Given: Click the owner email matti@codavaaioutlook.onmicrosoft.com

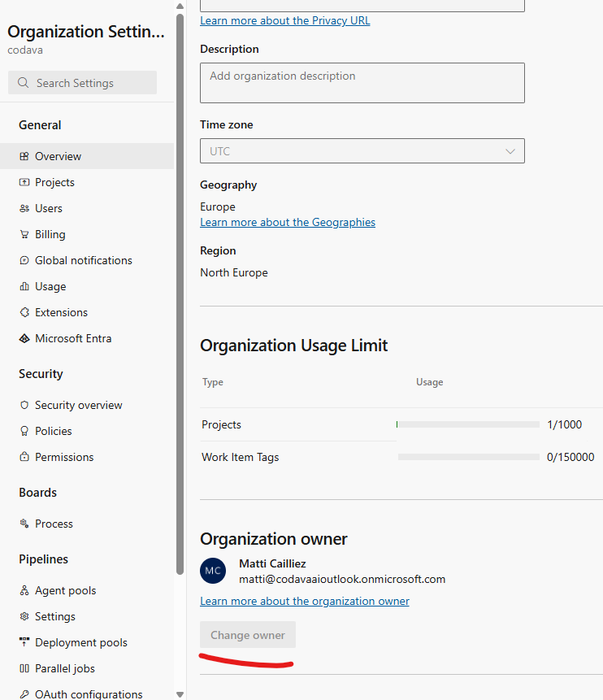Looking at the screenshot, I should (342, 579).
